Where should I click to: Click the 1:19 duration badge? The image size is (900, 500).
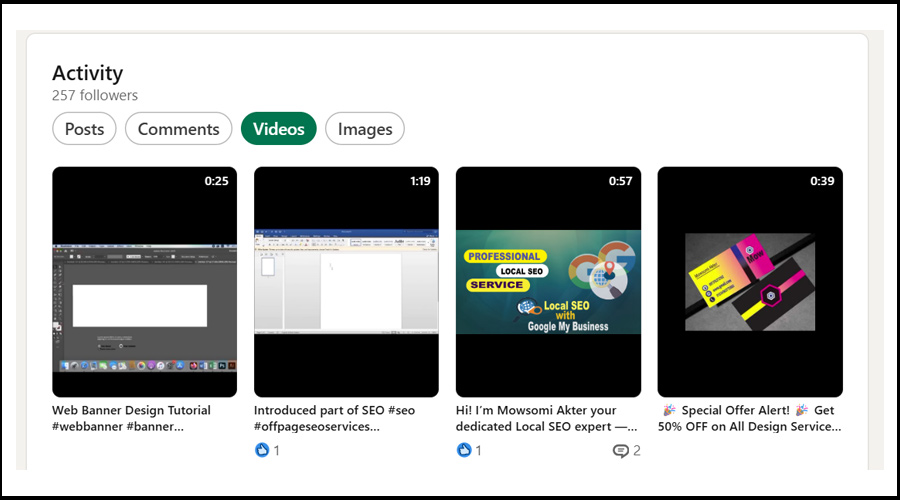[x=420, y=181]
